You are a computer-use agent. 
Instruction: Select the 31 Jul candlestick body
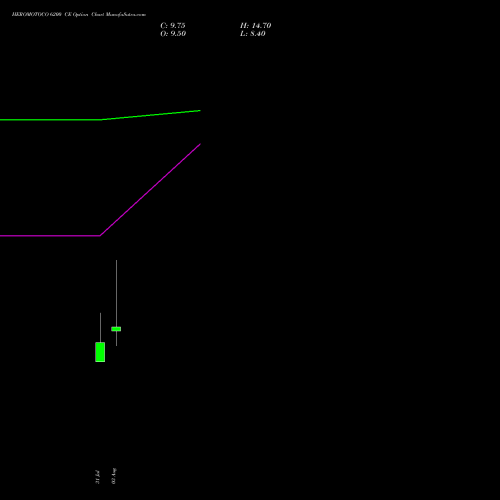100,352
